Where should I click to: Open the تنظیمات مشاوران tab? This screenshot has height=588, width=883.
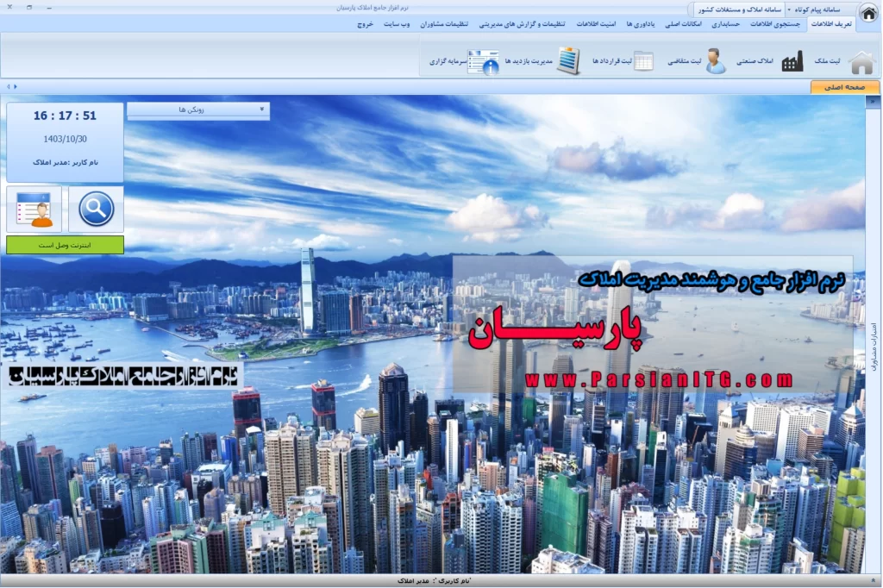coord(444,24)
